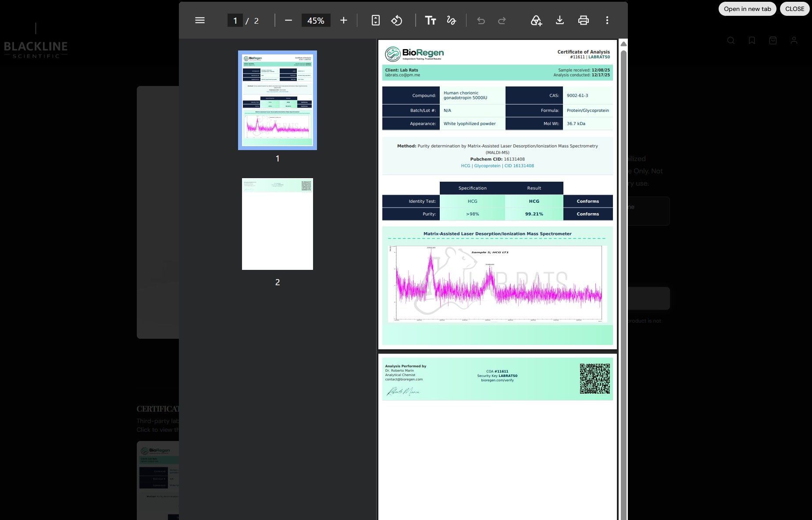Click the scrollbar up arrow
The height and width of the screenshot is (520, 812).
(623, 44)
